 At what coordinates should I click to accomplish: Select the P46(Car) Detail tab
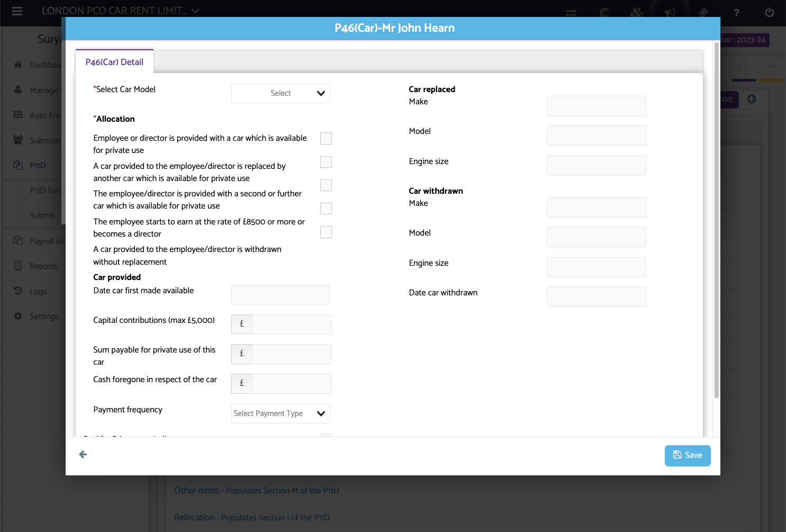pos(114,62)
